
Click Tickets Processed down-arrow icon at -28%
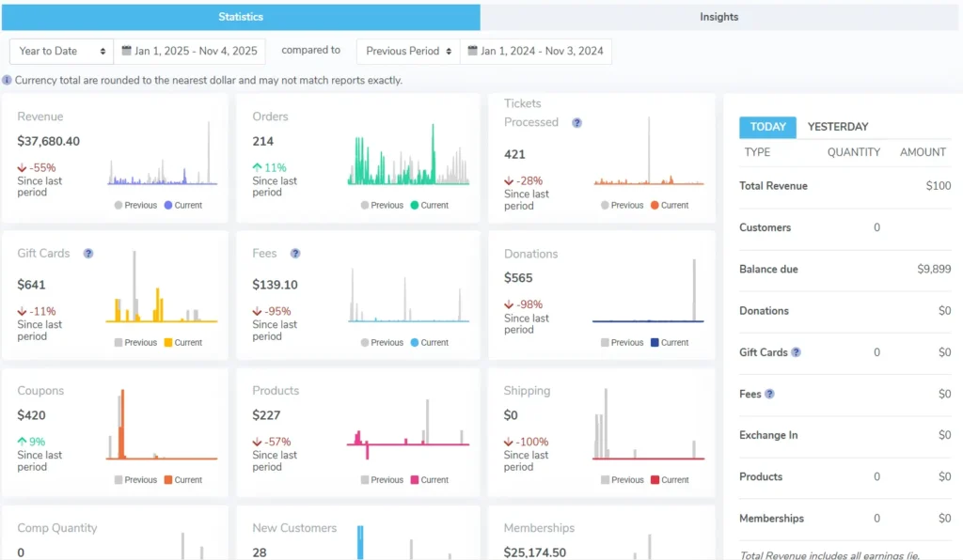pos(509,181)
